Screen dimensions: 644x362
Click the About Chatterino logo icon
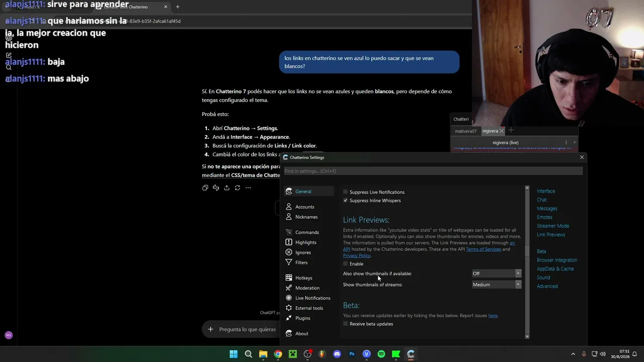pyautogui.click(x=289, y=333)
